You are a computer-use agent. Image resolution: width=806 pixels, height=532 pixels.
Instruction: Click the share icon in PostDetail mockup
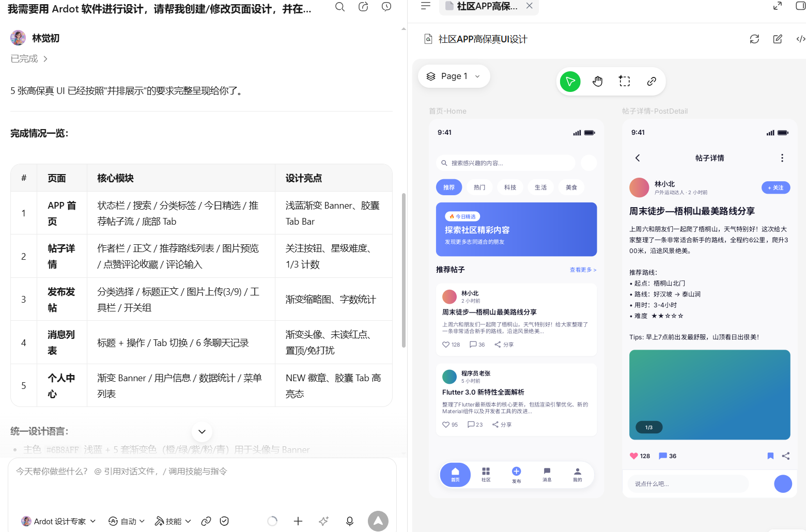pos(786,456)
